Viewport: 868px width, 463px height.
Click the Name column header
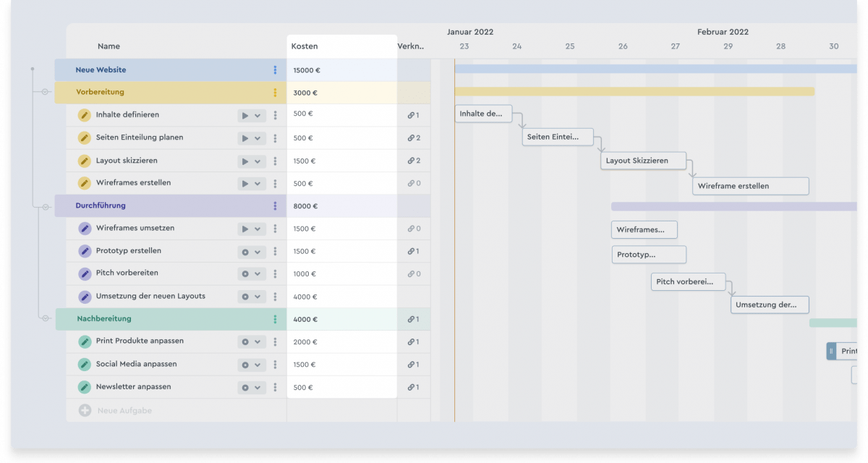[x=109, y=46]
